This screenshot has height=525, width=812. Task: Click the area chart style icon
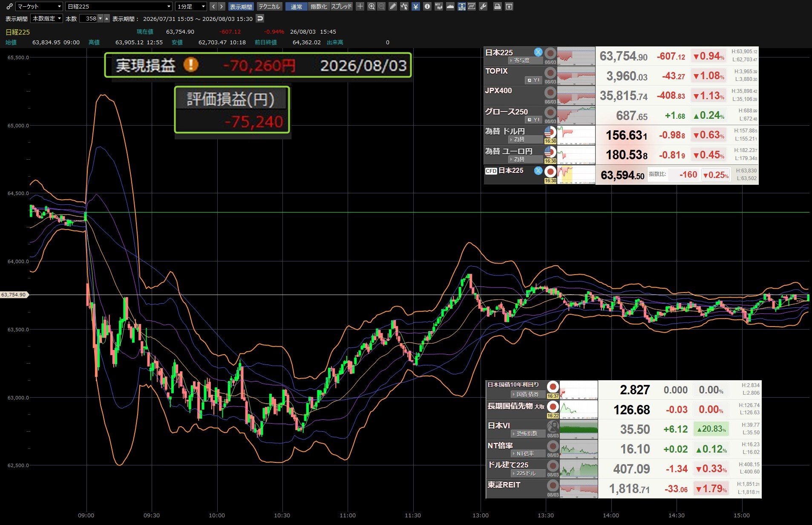450,6
